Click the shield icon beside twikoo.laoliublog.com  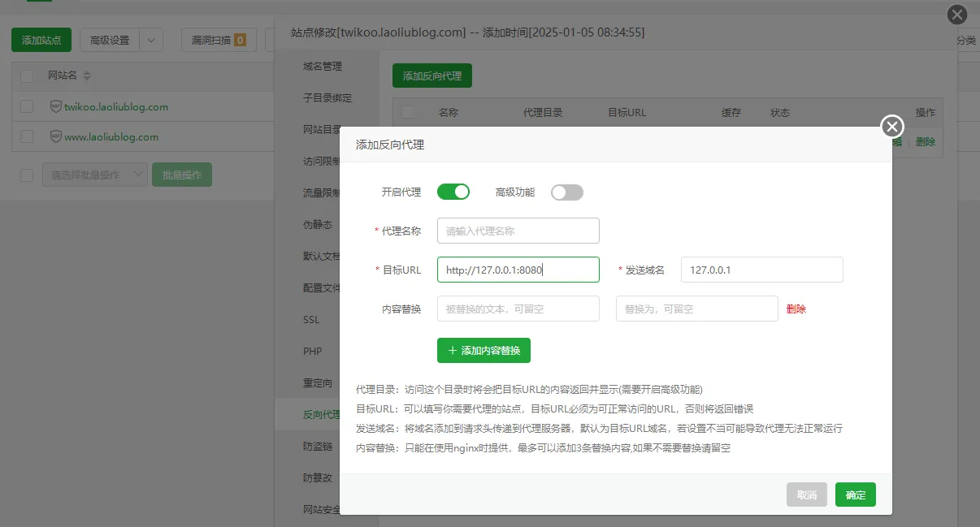[55, 106]
